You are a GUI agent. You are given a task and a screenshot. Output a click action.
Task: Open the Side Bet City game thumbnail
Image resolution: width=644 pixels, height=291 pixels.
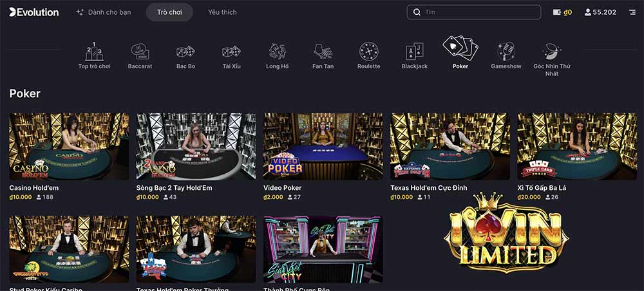(323, 249)
